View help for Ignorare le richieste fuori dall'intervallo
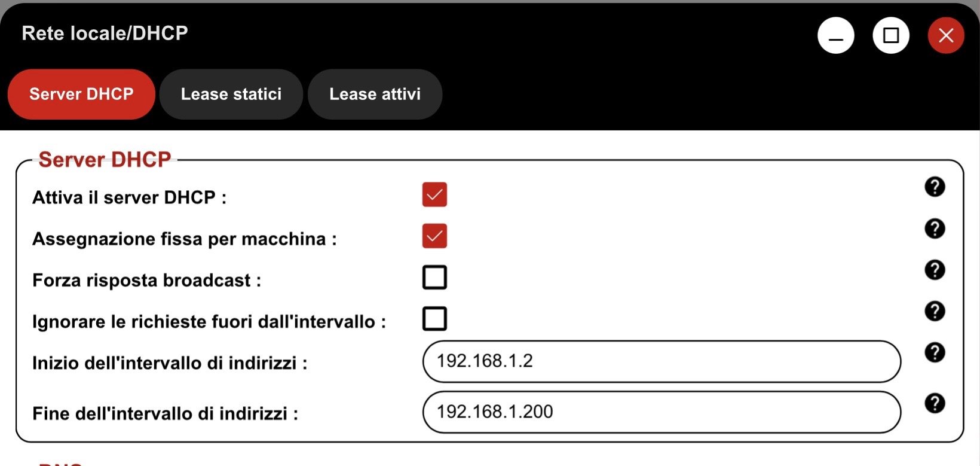The width and height of the screenshot is (980, 466). click(935, 311)
